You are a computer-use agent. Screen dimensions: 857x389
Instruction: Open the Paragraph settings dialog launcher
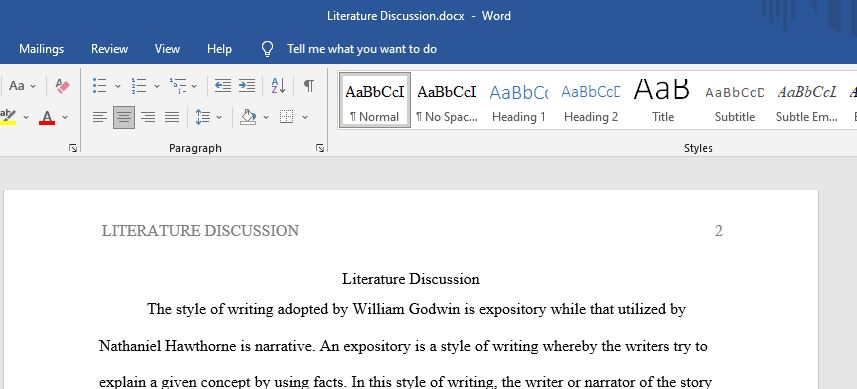(320, 148)
